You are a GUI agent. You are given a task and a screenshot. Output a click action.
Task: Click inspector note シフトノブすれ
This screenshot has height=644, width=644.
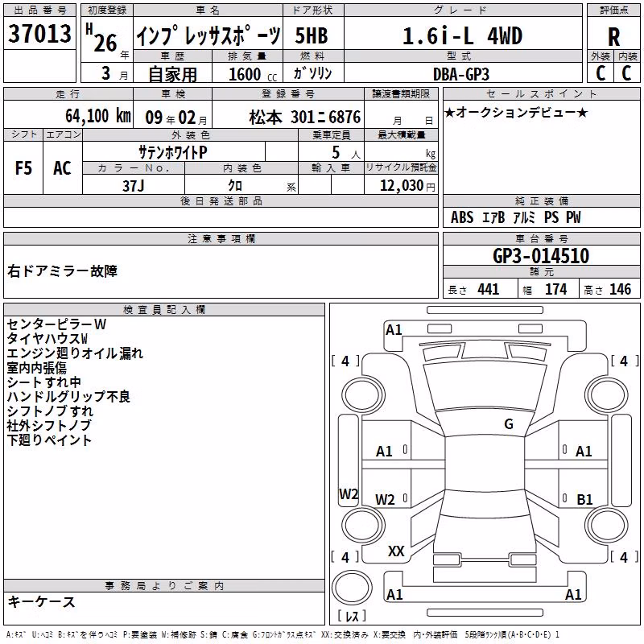[x=50, y=411]
